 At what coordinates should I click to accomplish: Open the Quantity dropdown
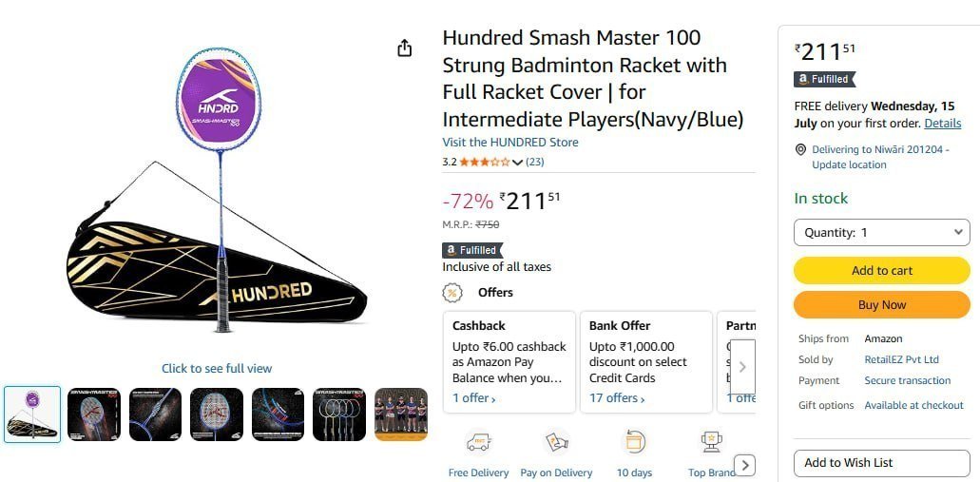882,233
